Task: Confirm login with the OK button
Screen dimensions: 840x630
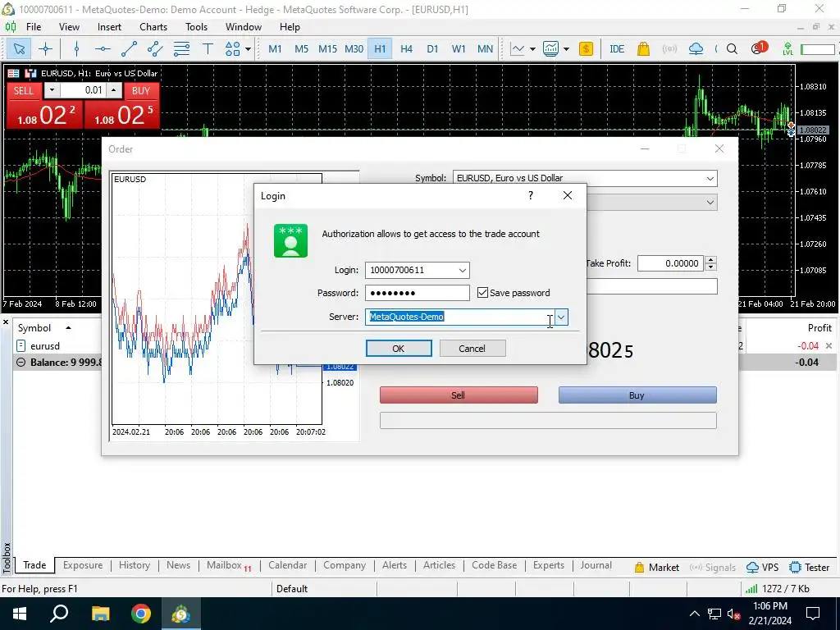Action: [399, 348]
